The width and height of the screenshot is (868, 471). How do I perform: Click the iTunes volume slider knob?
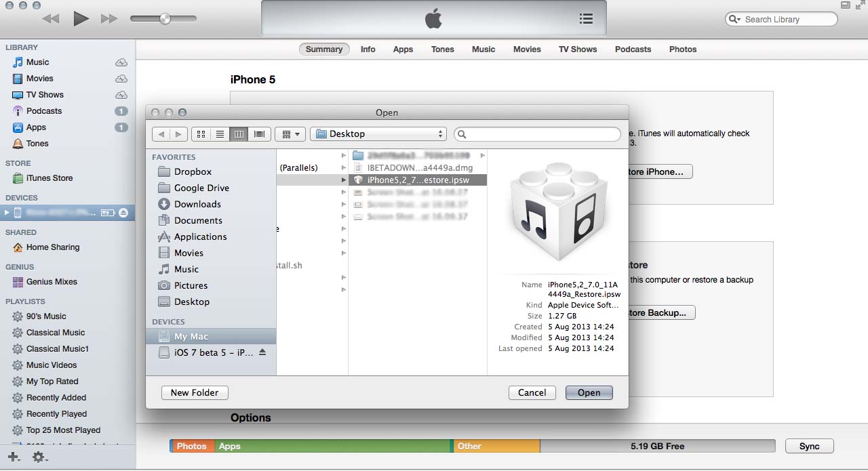point(165,19)
